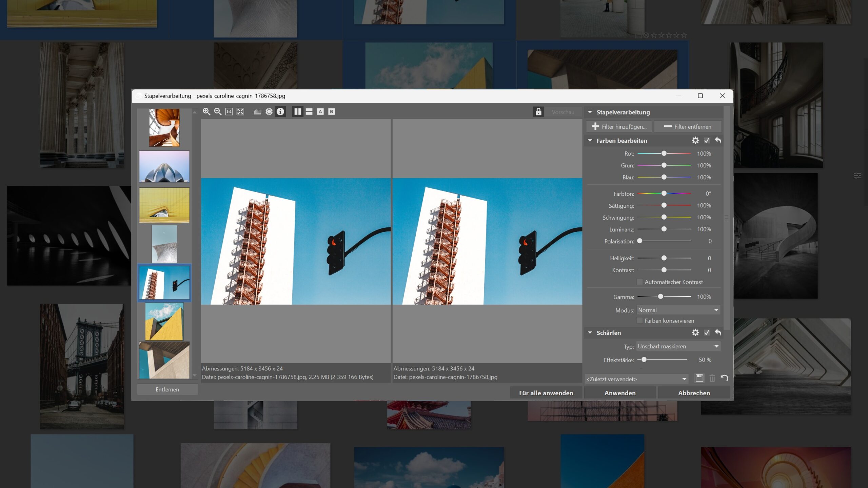Click the split view toggle icon
Image resolution: width=868 pixels, height=488 pixels.
pos(298,111)
